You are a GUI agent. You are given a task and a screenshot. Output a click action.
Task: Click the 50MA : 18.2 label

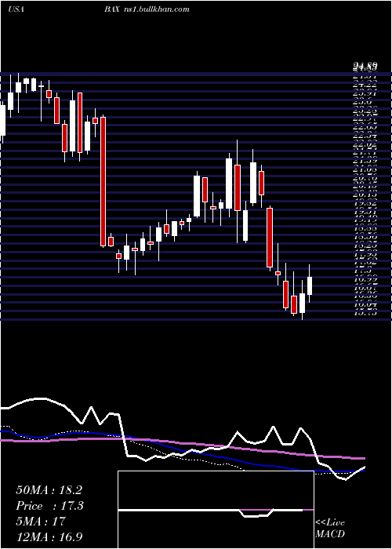(49, 490)
